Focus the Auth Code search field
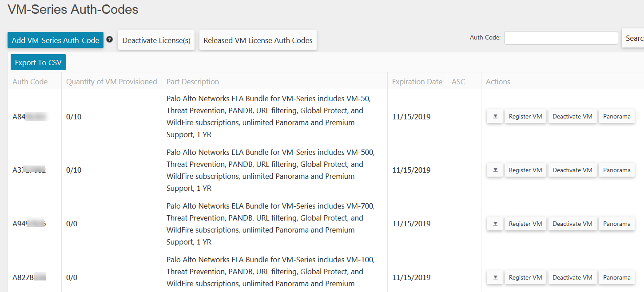Image resolution: width=644 pixels, height=292 pixels. (561, 38)
